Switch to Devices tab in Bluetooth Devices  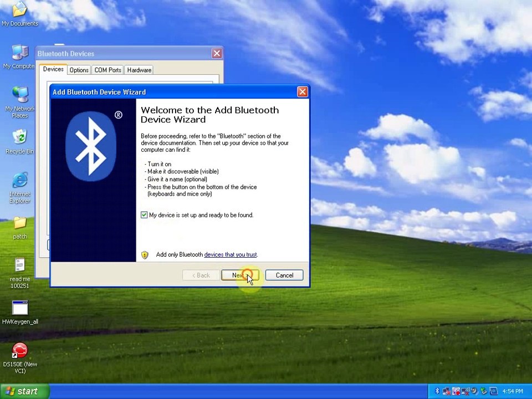point(53,69)
